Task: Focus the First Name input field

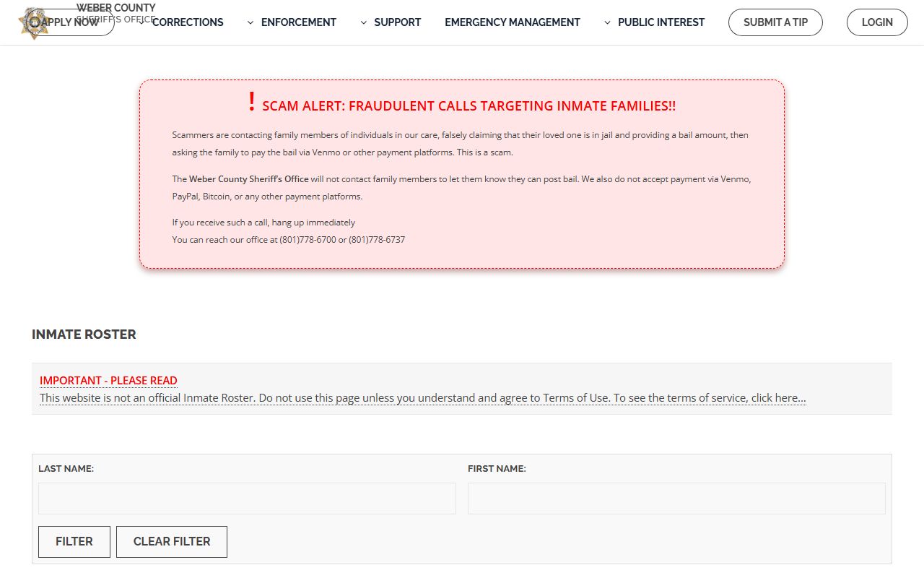Action: 676,499
